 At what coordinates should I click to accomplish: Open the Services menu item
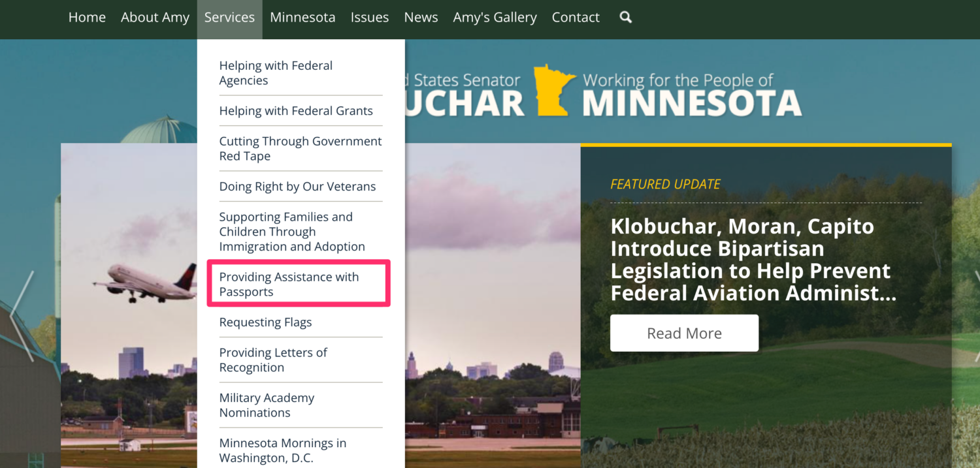[229, 17]
